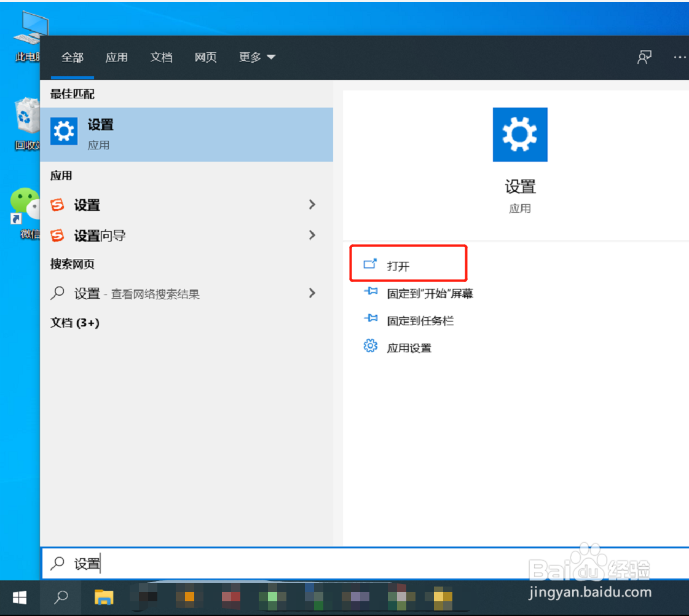689x616 pixels.
Task: Expand the 更多 dropdown menu
Action: pyautogui.click(x=256, y=57)
